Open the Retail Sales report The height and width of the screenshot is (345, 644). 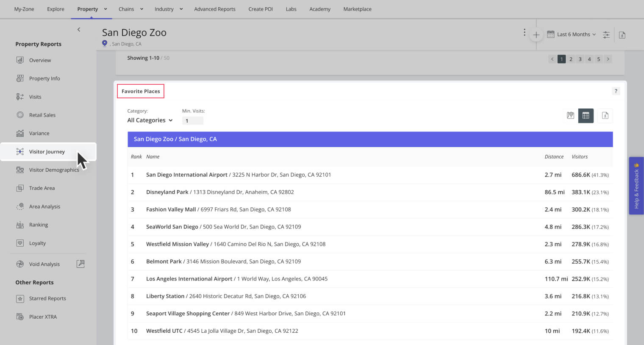42,115
